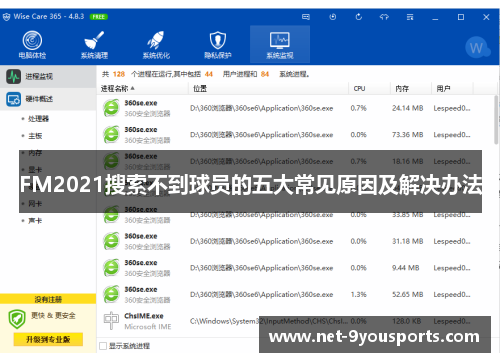Click the 没有注册 not-registered banner

pyautogui.click(x=48, y=299)
